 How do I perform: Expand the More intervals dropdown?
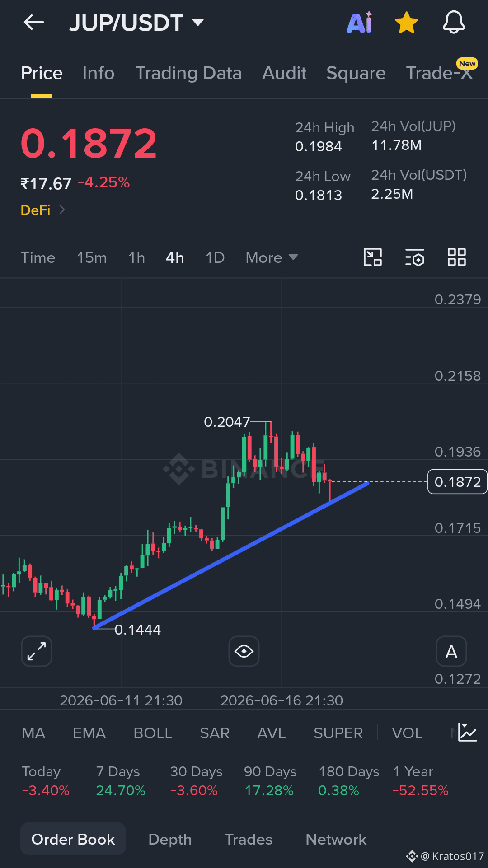(272, 257)
